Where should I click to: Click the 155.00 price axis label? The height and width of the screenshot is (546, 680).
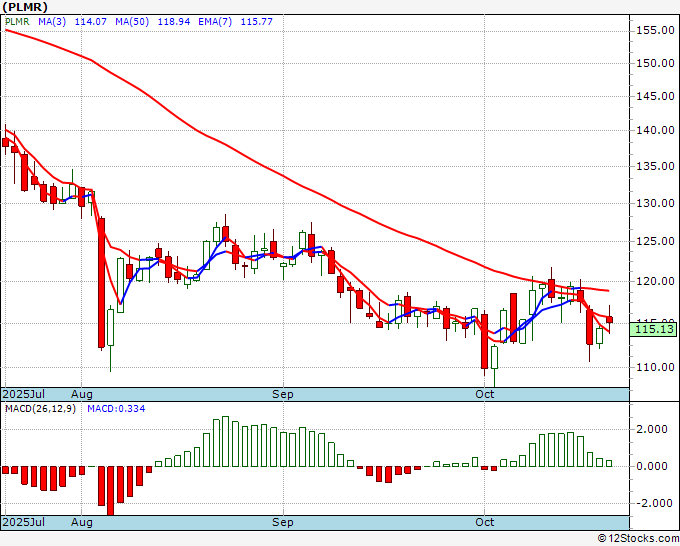point(655,30)
